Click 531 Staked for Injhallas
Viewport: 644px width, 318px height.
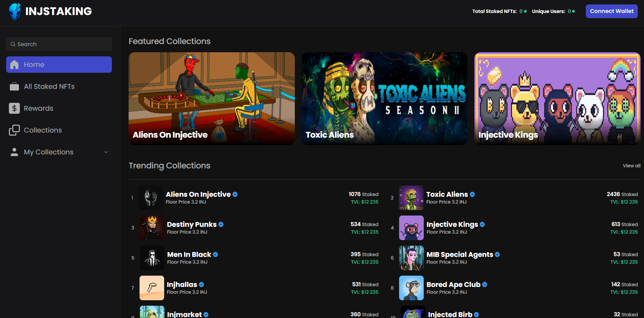pyautogui.click(x=365, y=285)
